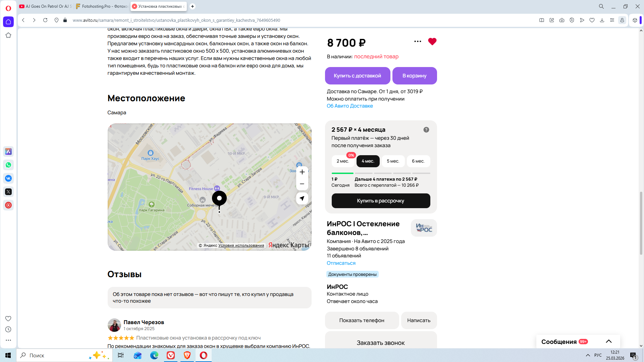Expand the Сообщения chat panel
The height and width of the screenshot is (362, 644).
point(608,341)
